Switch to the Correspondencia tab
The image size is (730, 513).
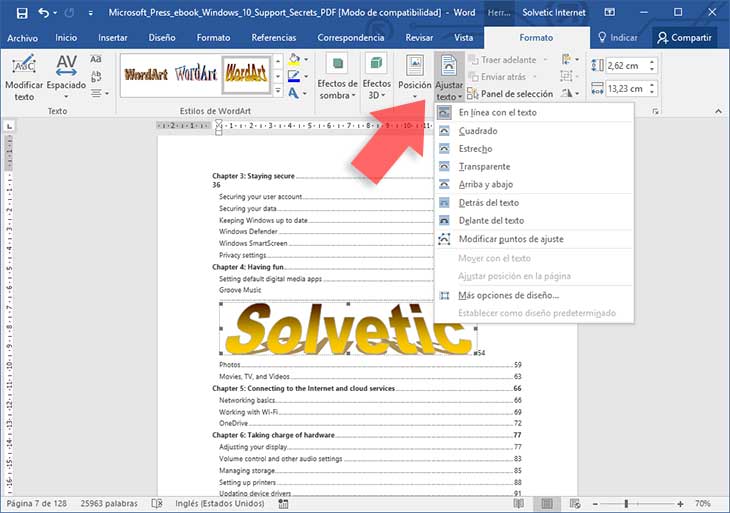(351, 38)
